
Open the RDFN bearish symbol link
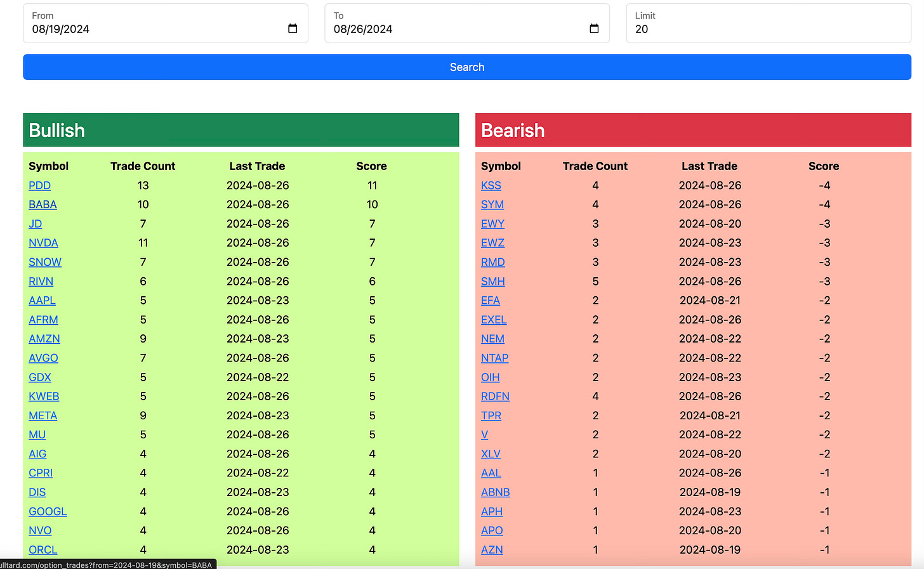[x=495, y=396]
